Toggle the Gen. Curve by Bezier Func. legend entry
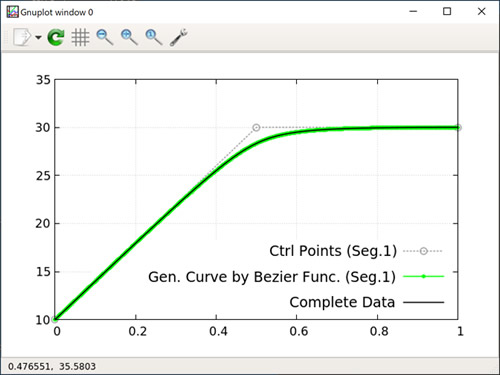This screenshot has height=375, width=500. [296, 277]
